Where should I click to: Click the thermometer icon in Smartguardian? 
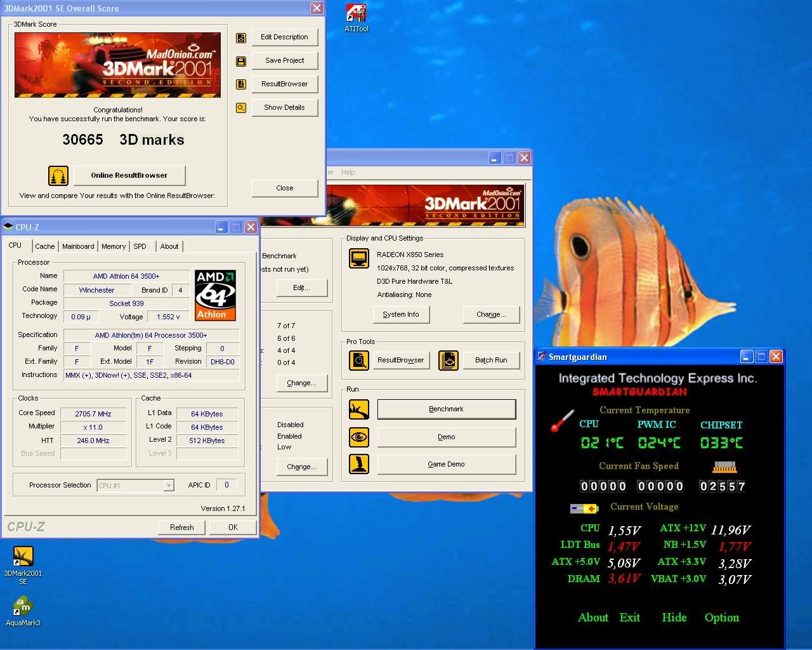pyautogui.click(x=562, y=421)
